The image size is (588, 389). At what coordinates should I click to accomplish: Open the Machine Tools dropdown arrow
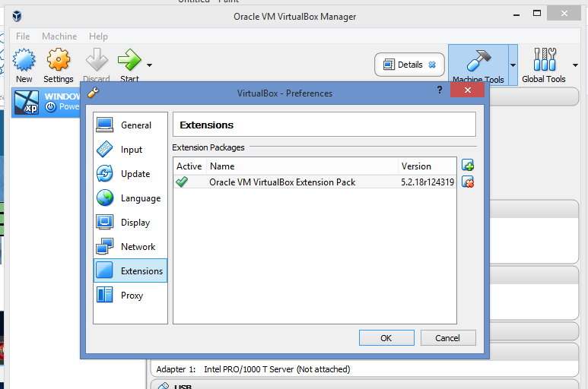(x=513, y=65)
